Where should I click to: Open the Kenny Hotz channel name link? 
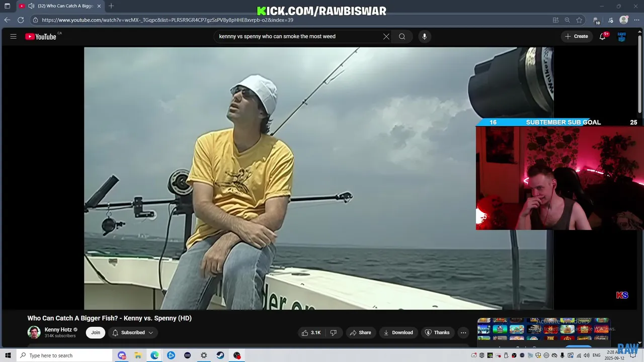pyautogui.click(x=58, y=330)
